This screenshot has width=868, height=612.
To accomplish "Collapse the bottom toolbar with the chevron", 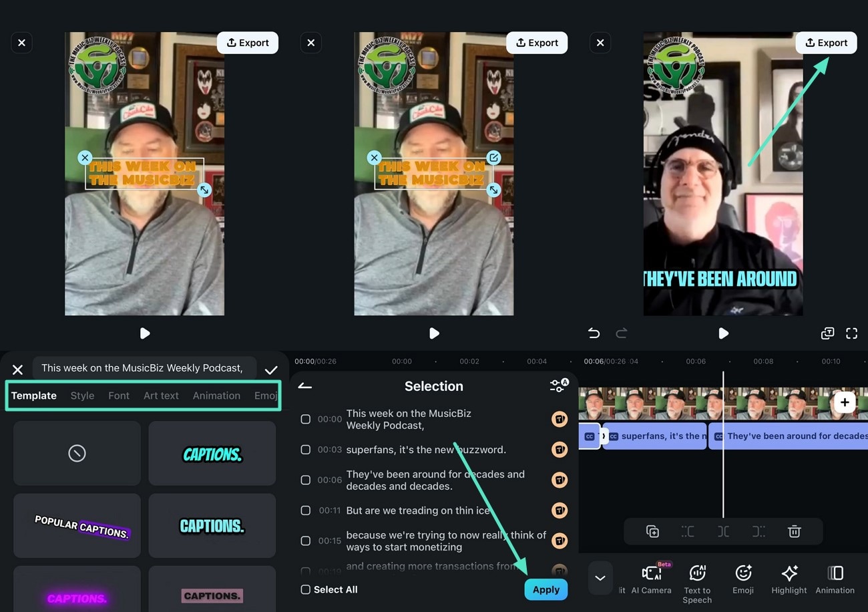I will click(x=600, y=579).
